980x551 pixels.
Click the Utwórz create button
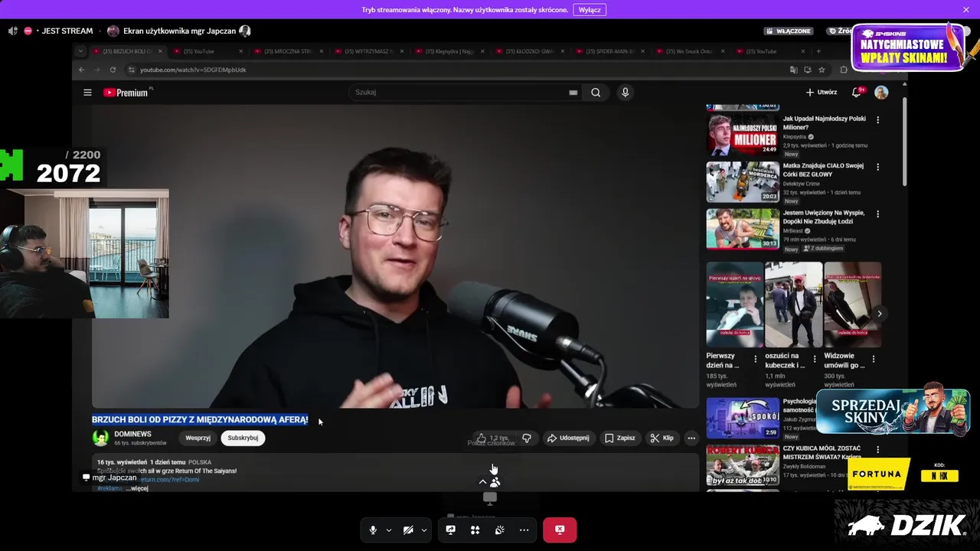pos(822,93)
